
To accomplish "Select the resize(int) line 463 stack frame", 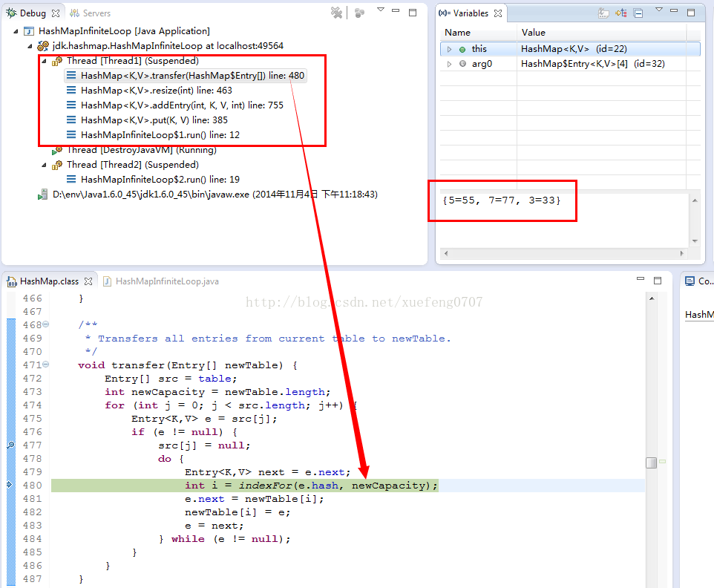I will 156,91.
